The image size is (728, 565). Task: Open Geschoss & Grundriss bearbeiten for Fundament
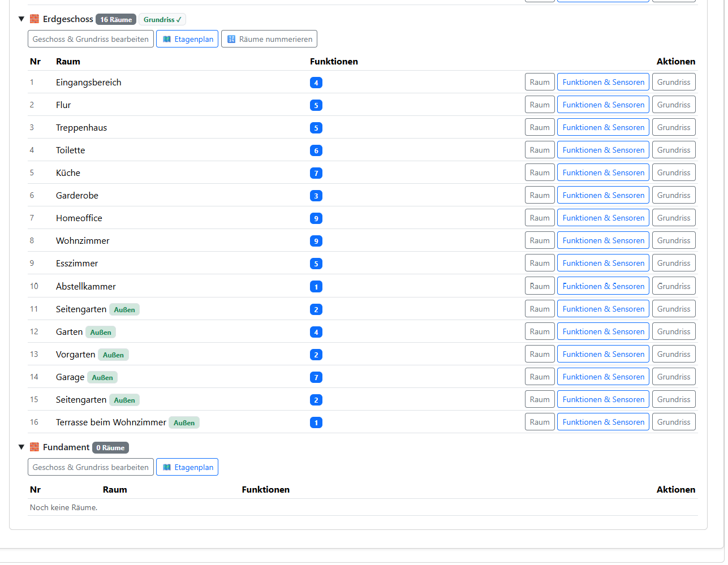coord(91,467)
